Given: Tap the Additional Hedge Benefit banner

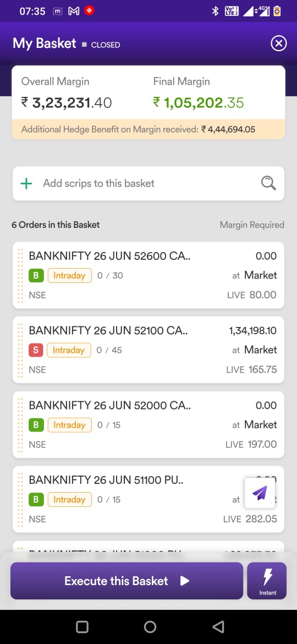Looking at the screenshot, I should pos(148,129).
